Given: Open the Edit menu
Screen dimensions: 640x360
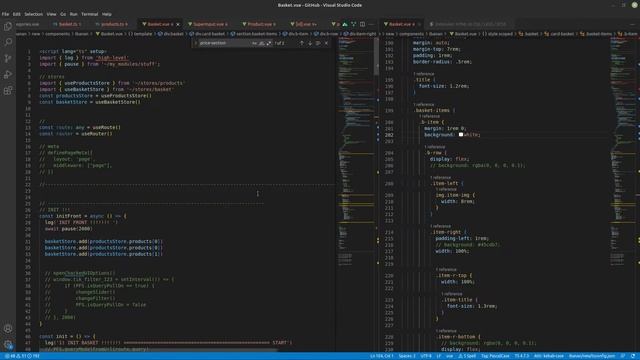Looking at the screenshot, I should [x=16, y=14].
